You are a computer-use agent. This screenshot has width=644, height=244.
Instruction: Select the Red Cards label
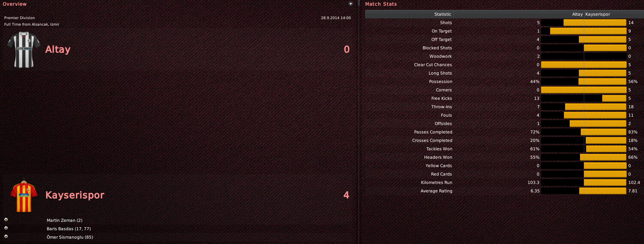click(441, 174)
